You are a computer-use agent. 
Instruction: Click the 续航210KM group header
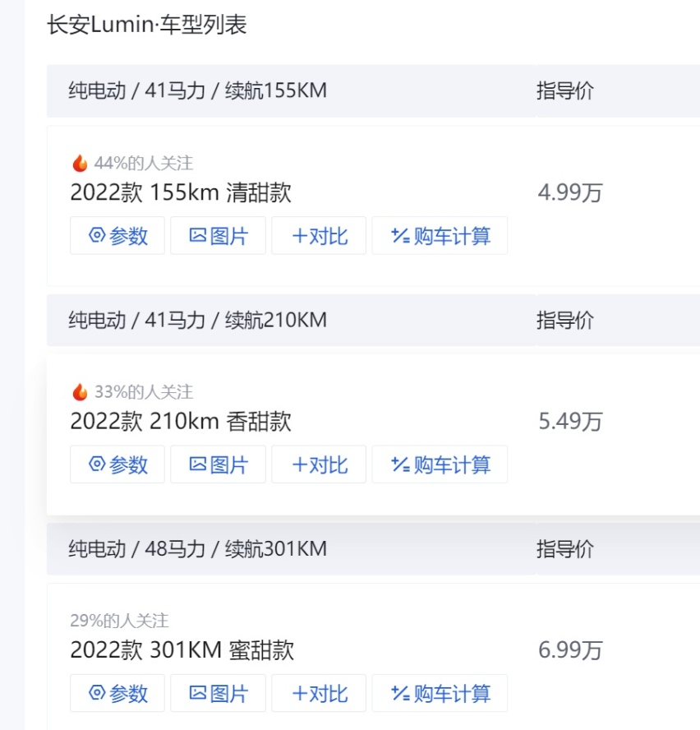[x=373, y=321]
